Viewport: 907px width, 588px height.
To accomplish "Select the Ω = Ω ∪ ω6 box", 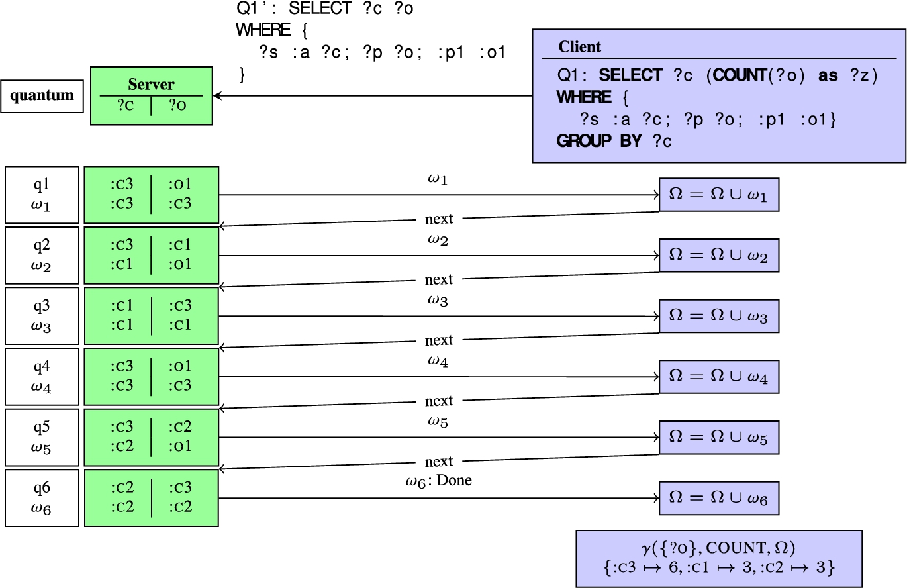I will 718,498.
